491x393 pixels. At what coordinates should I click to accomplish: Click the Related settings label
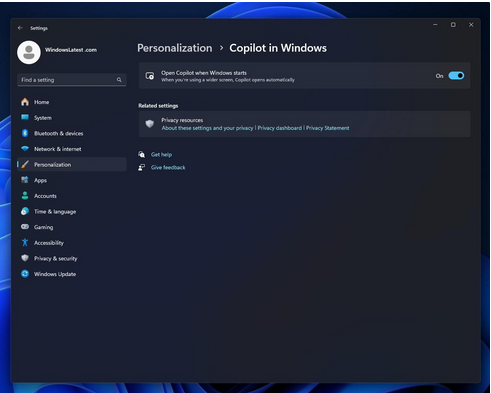158,106
